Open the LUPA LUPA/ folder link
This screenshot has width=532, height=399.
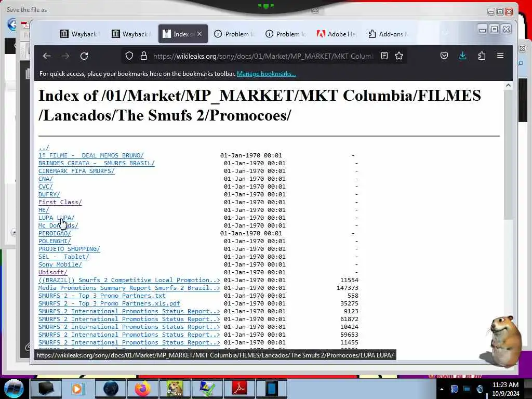pos(56,218)
